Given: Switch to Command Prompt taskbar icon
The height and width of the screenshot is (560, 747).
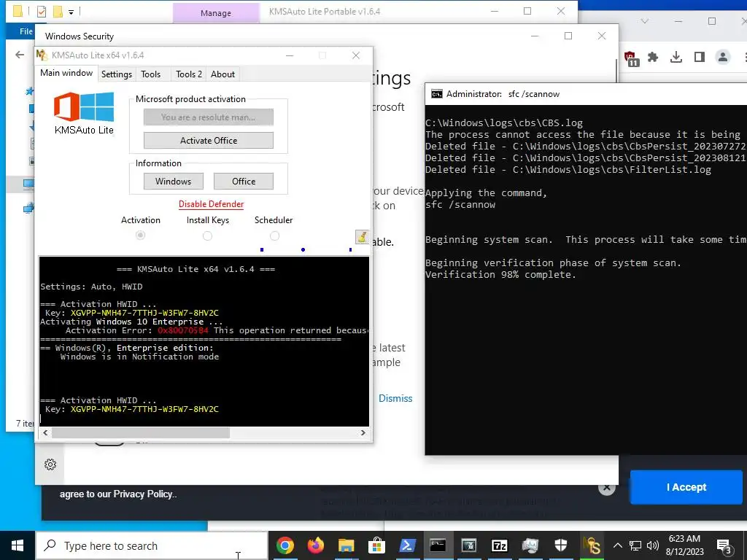Looking at the screenshot, I should click(438, 545).
